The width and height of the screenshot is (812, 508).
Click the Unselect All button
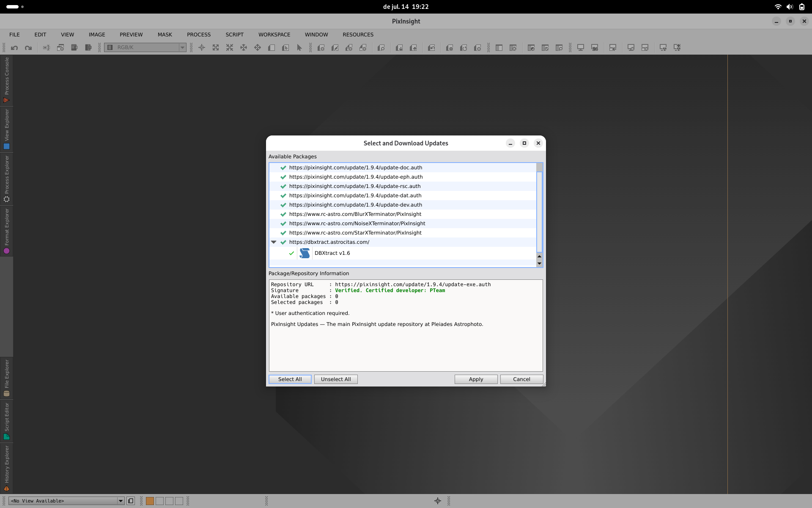[x=336, y=379]
